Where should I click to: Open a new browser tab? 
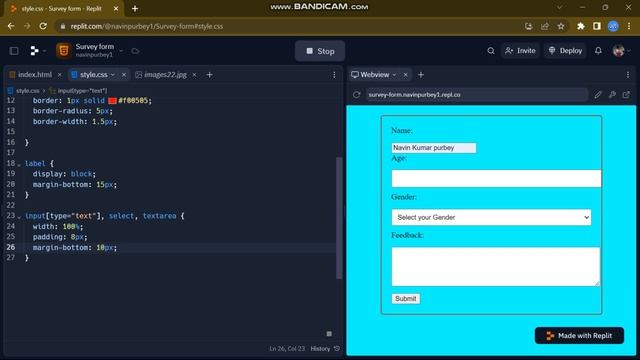point(135,9)
